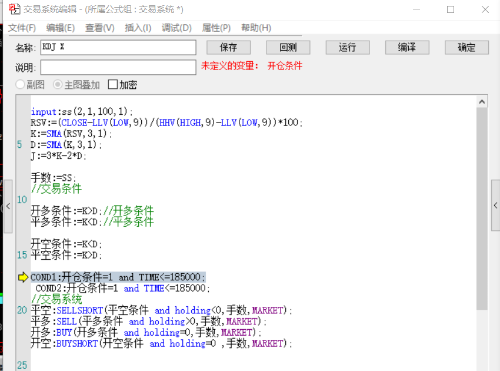Click the 保存 button
This screenshot has width=500, height=371.
pyautogui.click(x=228, y=47)
